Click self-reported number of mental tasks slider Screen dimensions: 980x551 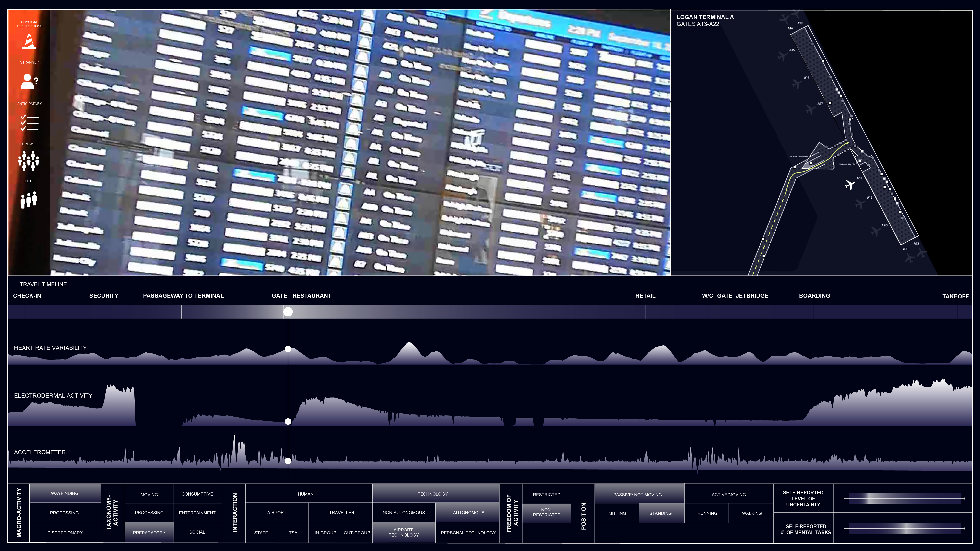click(904, 528)
